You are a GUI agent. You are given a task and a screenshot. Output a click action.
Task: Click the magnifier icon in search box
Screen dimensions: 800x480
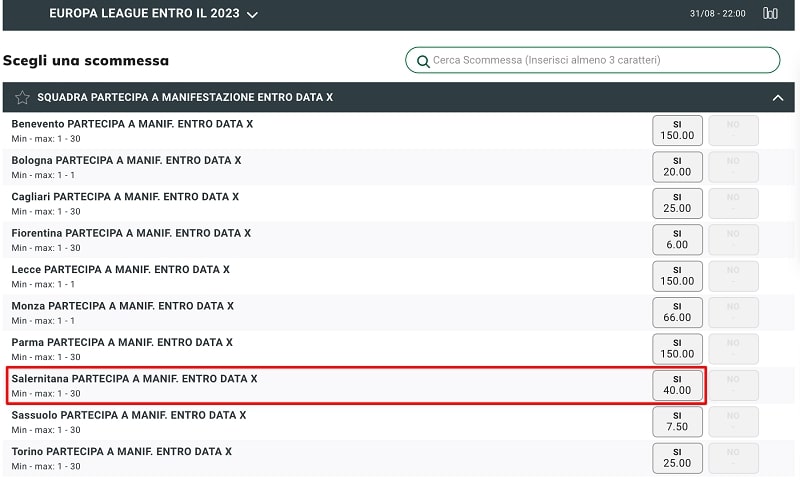pos(422,60)
